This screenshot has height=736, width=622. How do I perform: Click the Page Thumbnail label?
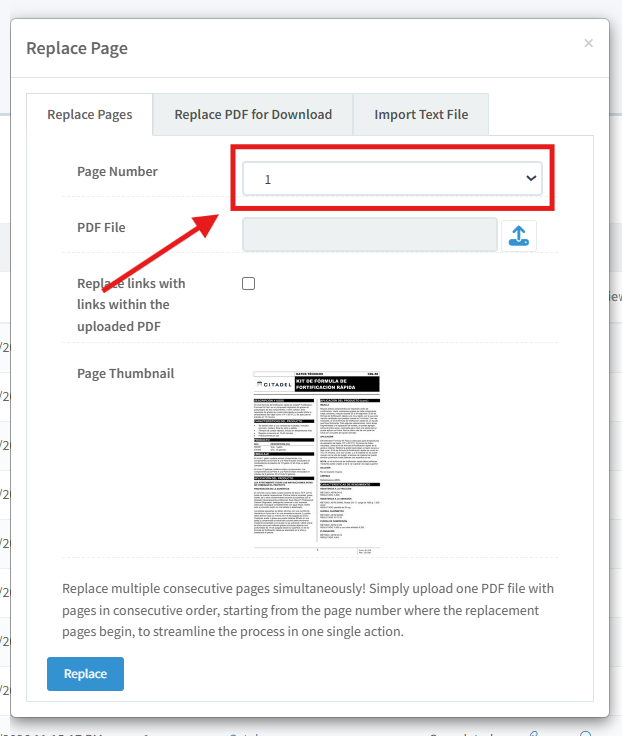[x=125, y=374]
